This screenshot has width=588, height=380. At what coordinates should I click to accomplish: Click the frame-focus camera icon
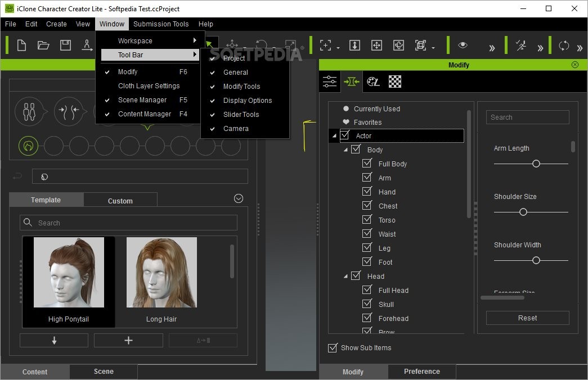(x=325, y=46)
